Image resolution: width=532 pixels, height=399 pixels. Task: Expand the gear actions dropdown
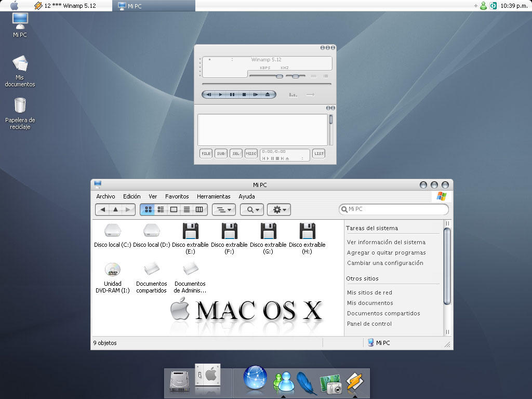(x=279, y=210)
